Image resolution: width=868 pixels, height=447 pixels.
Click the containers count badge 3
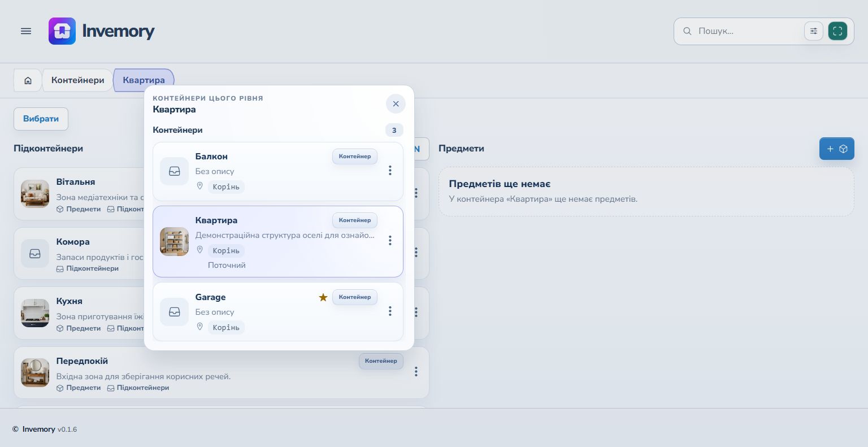[x=394, y=130]
